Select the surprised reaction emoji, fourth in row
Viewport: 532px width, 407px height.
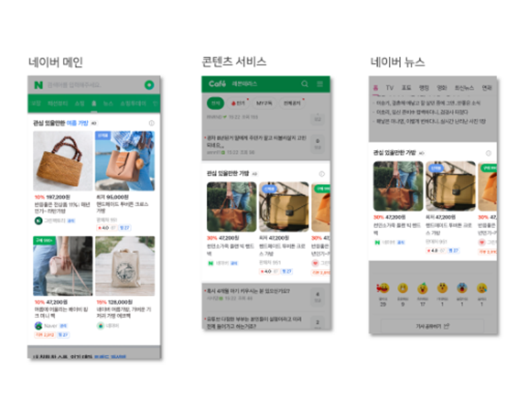click(x=443, y=288)
